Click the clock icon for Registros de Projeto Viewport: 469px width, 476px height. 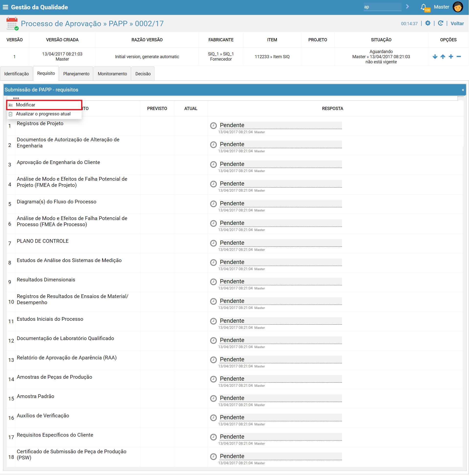click(213, 126)
